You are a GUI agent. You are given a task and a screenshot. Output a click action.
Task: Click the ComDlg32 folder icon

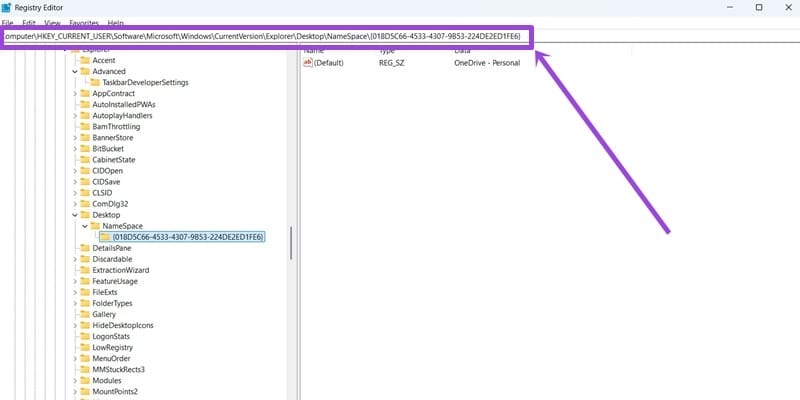click(x=85, y=204)
